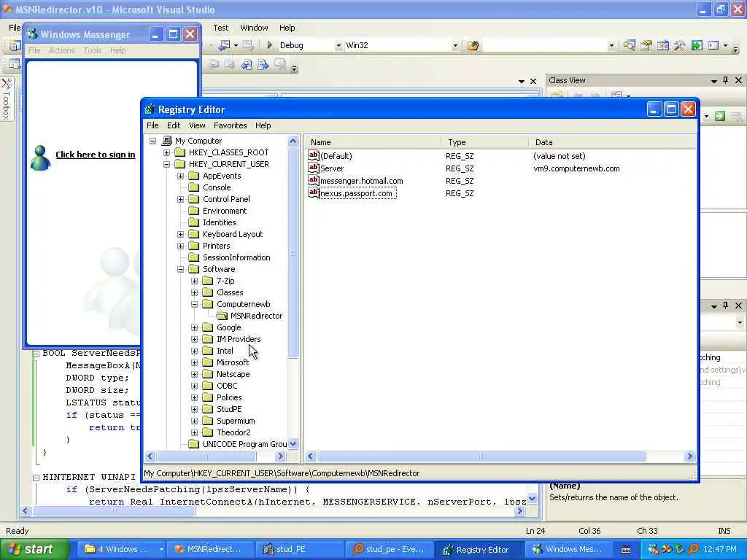Close the Class View panel
Viewport: 747px width, 560px height.
click(x=738, y=80)
